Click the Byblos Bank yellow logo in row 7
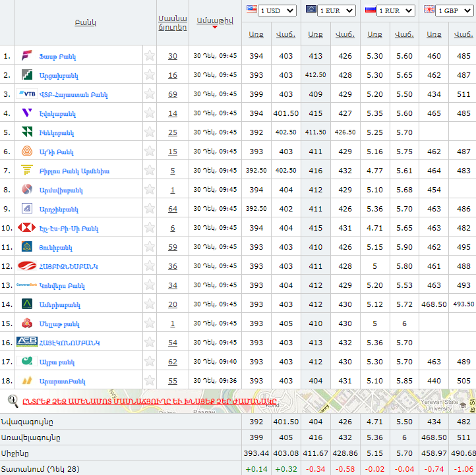 pyautogui.click(x=27, y=170)
